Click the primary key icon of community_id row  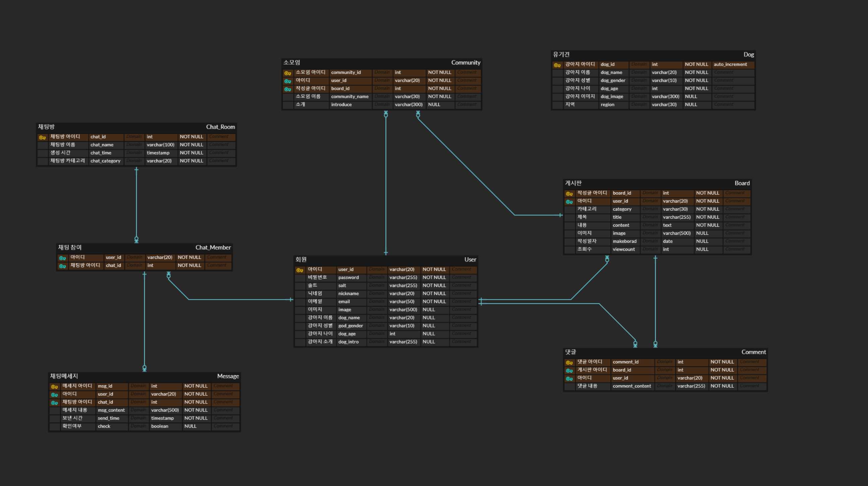287,73
